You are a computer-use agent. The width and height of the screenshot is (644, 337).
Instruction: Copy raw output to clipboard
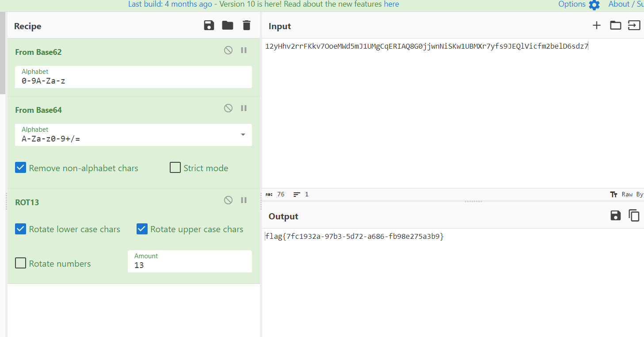click(634, 216)
